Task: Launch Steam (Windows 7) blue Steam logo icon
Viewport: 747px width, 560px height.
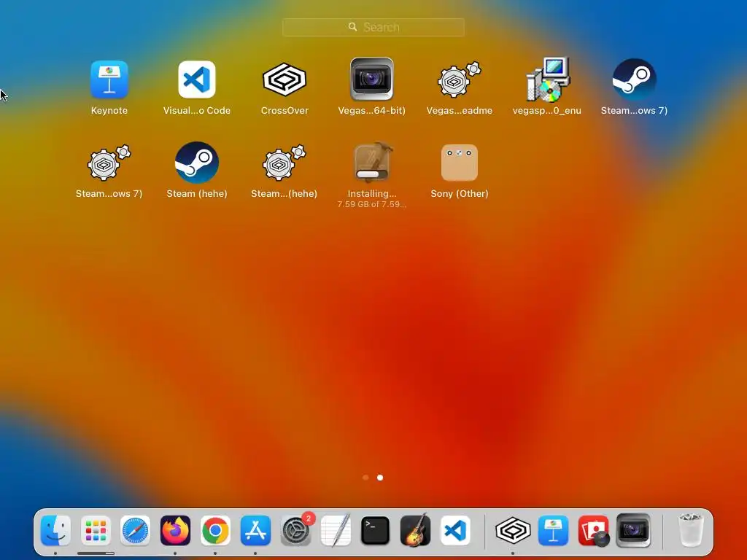Action: point(634,79)
